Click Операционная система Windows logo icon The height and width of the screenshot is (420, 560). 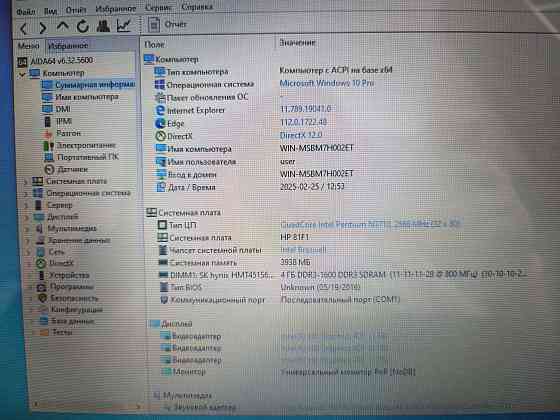coord(160,85)
